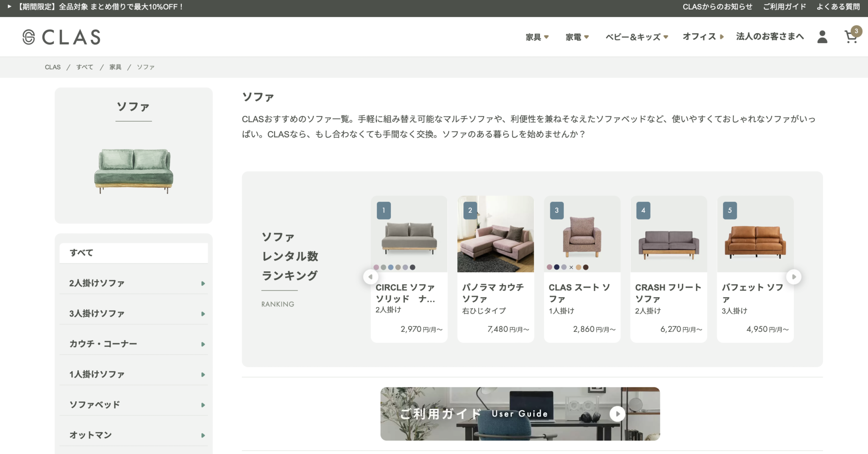Open 法人のお客さまへ link

(770, 36)
